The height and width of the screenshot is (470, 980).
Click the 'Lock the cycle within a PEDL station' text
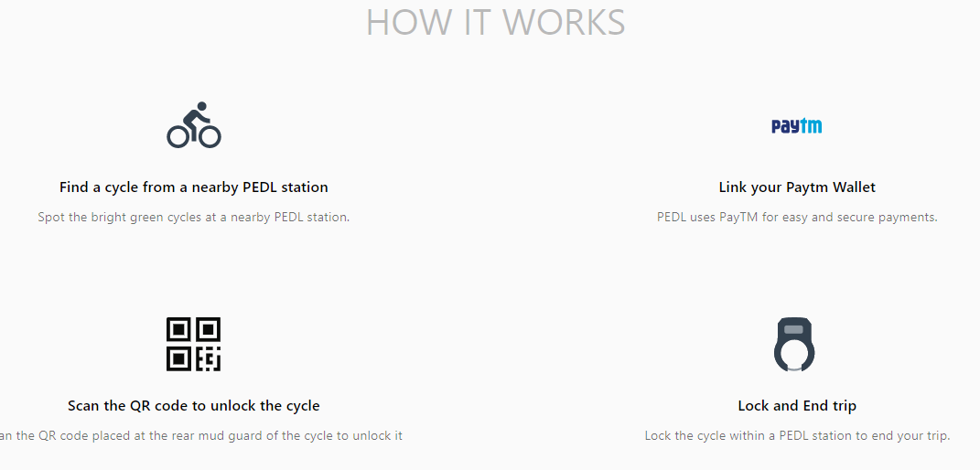797,435
